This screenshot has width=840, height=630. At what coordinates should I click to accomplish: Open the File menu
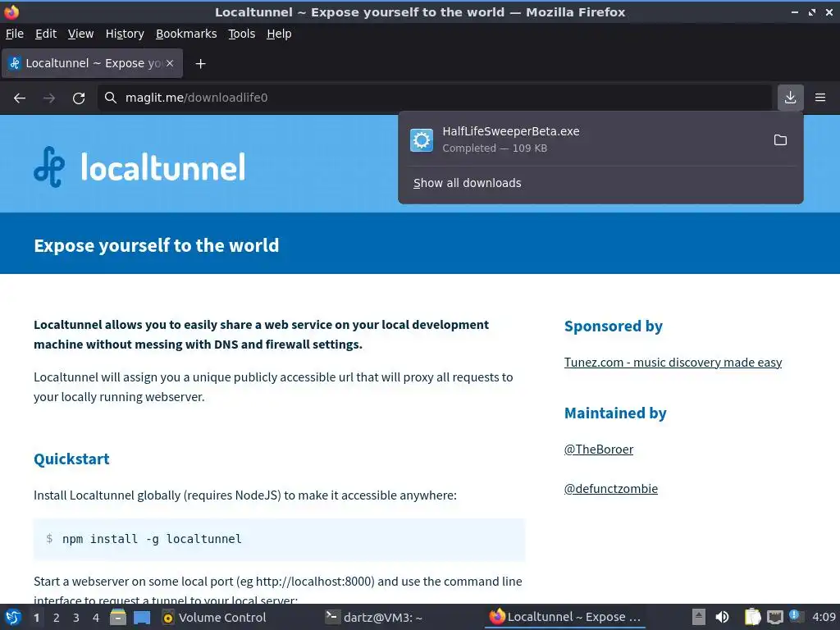(x=15, y=34)
